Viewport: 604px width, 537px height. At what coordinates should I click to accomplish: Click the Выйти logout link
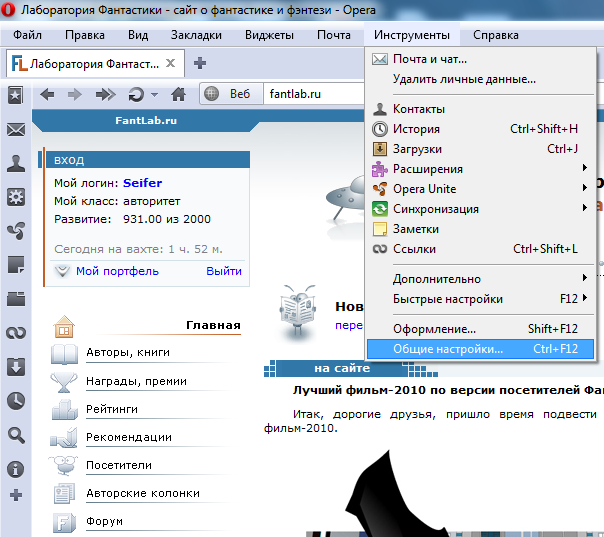pos(224,271)
